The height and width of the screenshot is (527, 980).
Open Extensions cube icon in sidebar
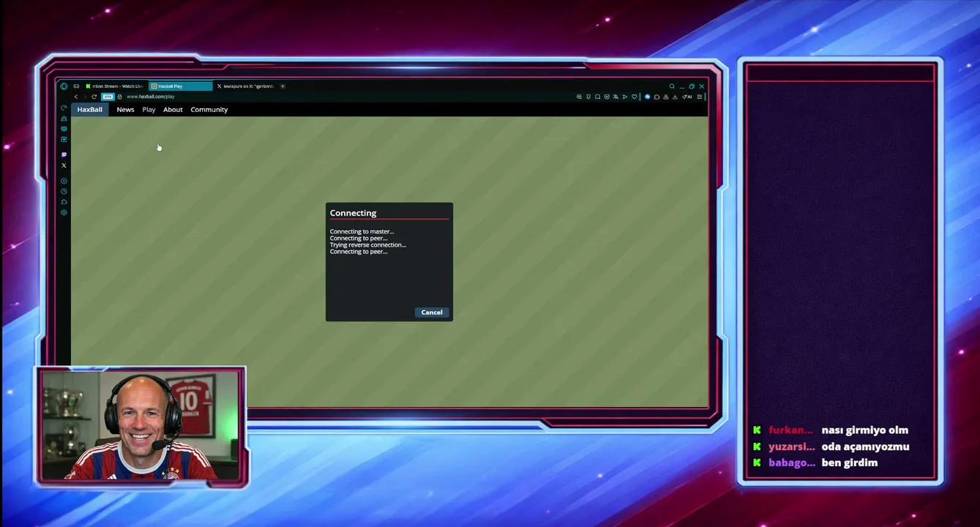pyautogui.click(x=64, y=202)
